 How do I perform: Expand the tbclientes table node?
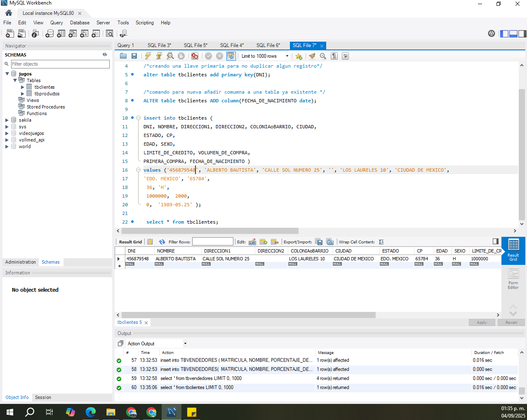(23, 87)
